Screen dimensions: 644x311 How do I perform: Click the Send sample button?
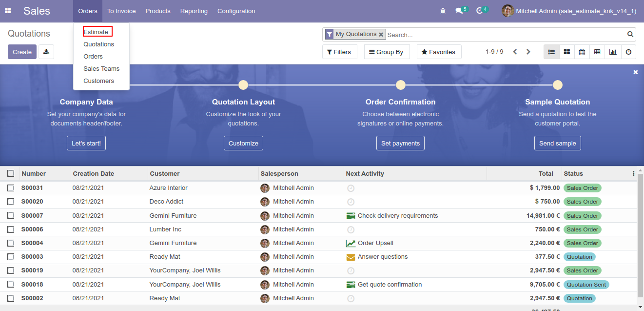(558, 143)
